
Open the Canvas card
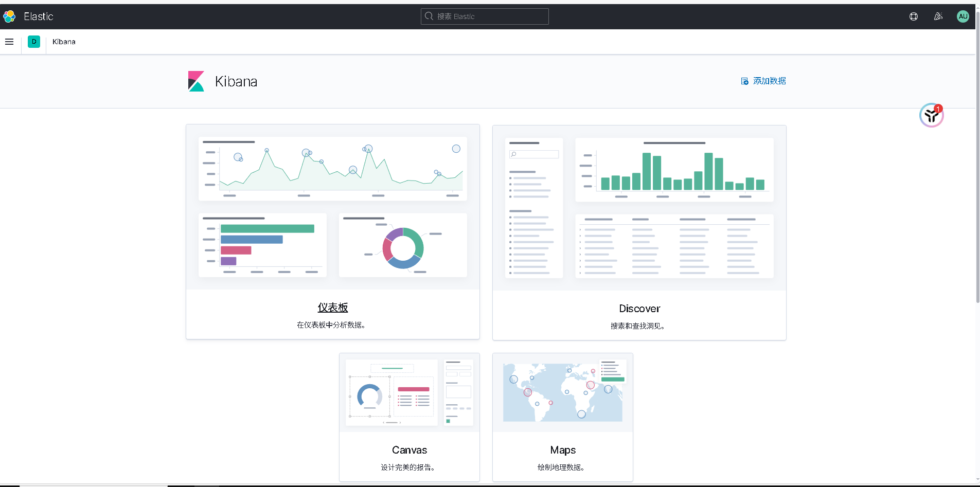[x=409, y=449]
